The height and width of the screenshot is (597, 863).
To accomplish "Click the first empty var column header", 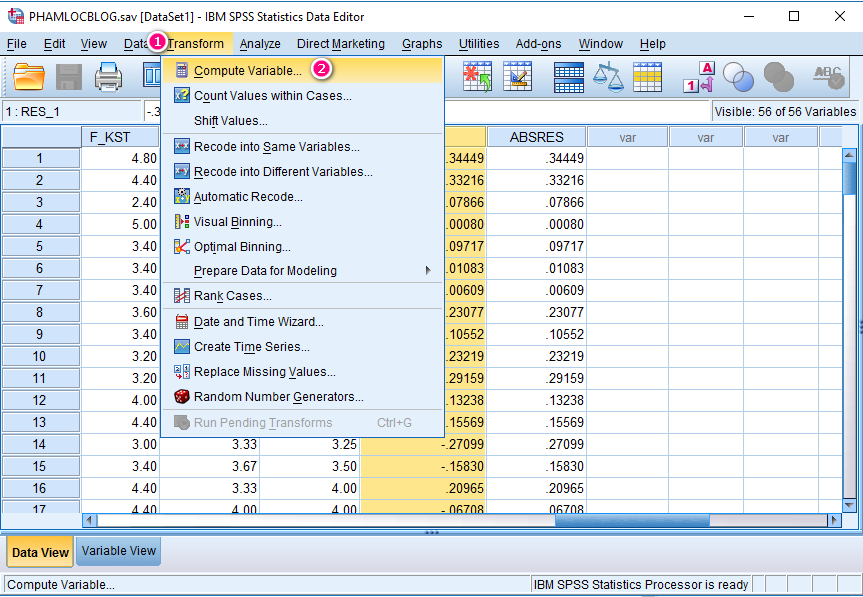I will coord(627,137).
